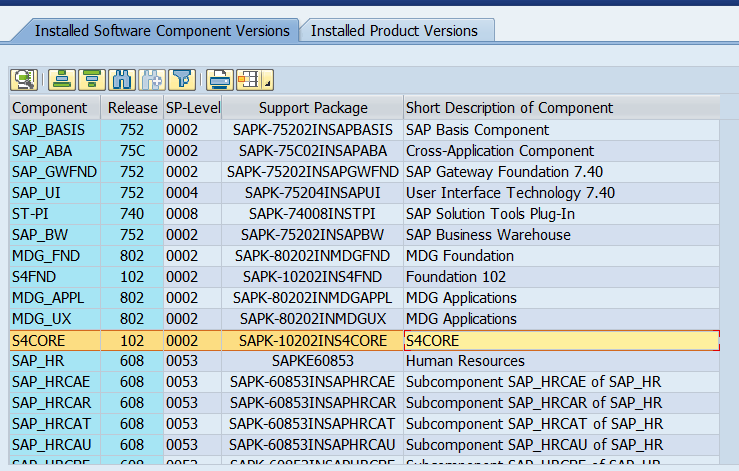This screenshot has height=471, width=739.
Task: Click support package SAPK-10202INS4FND
Action: coord(312,277)
